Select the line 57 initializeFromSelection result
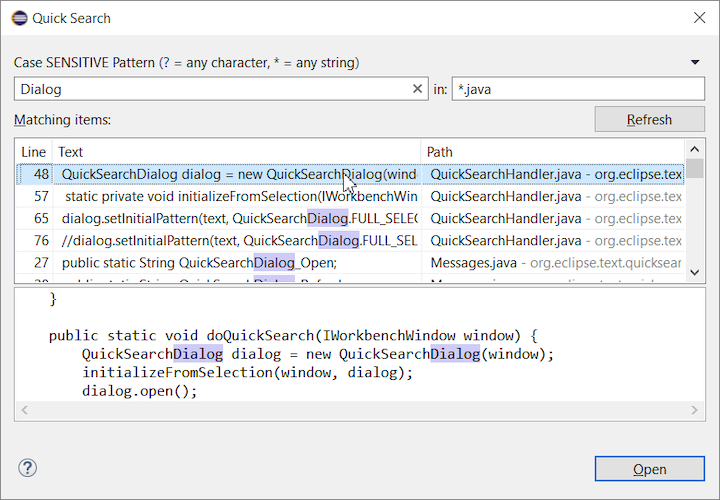720x500 pixels. [238, 196]
